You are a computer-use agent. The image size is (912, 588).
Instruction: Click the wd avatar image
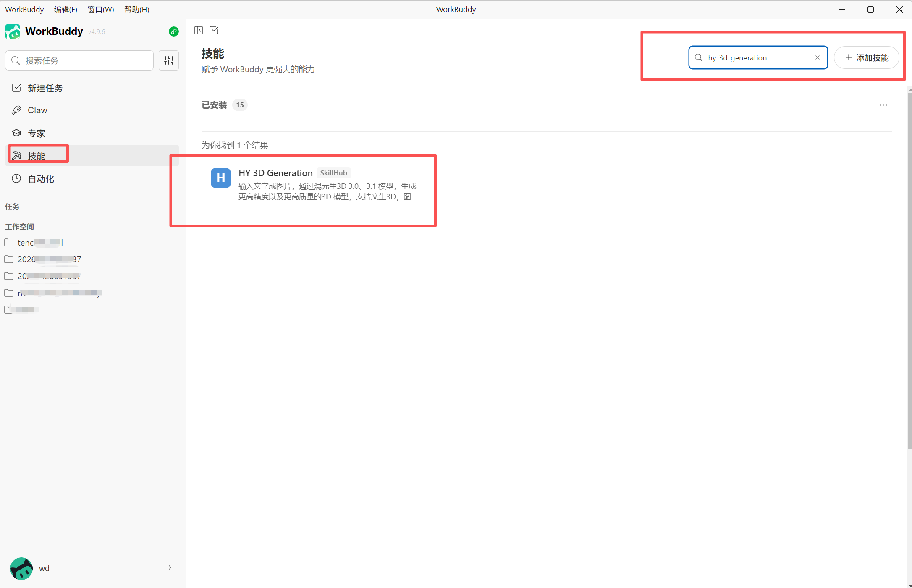(21, 569)
